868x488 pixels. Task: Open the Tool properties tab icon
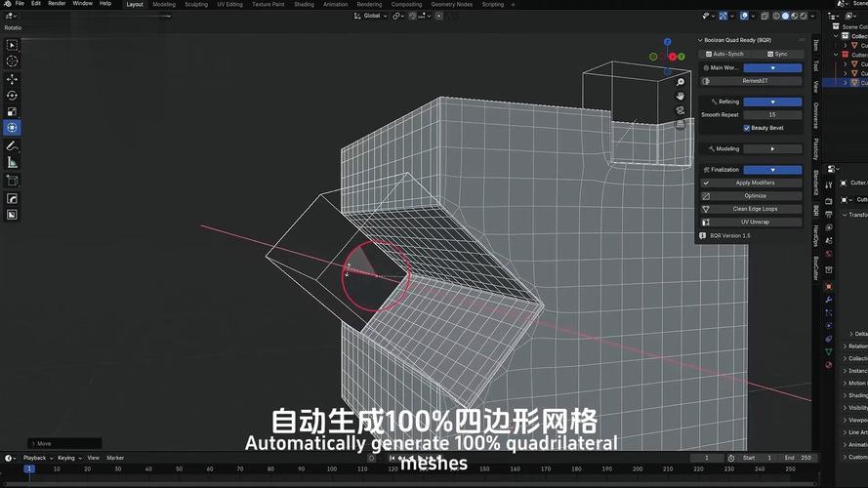(x=829, y=185)
